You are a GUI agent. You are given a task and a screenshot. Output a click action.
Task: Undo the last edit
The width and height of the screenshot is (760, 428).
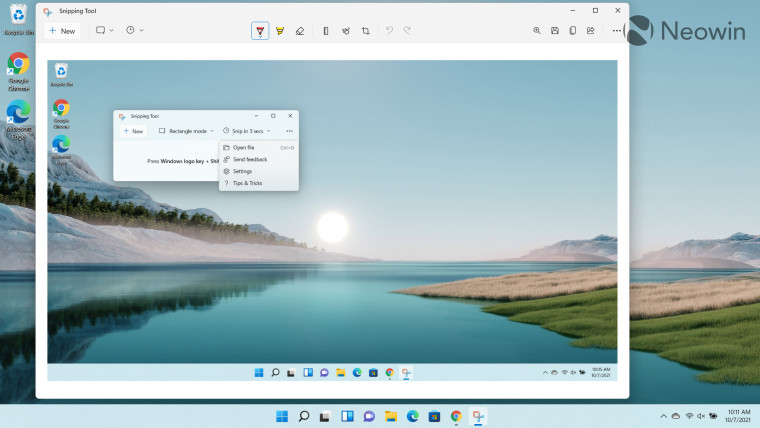tap(389, 31)
